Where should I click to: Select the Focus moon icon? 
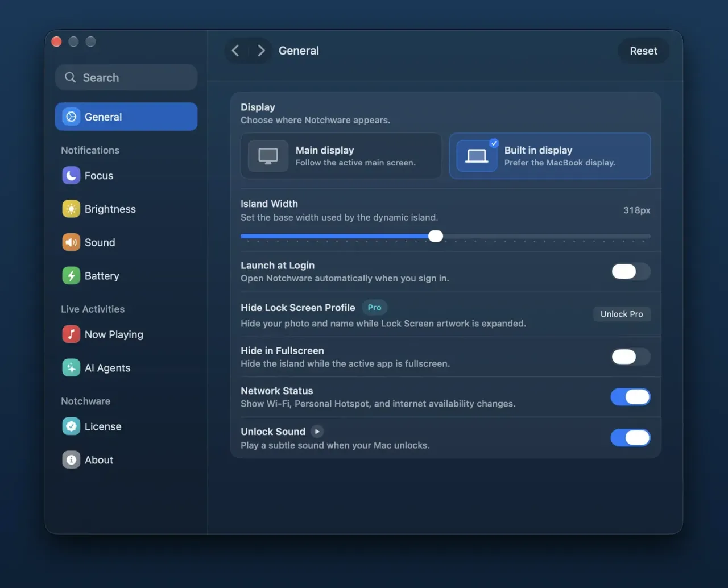(x=71, y=176)
